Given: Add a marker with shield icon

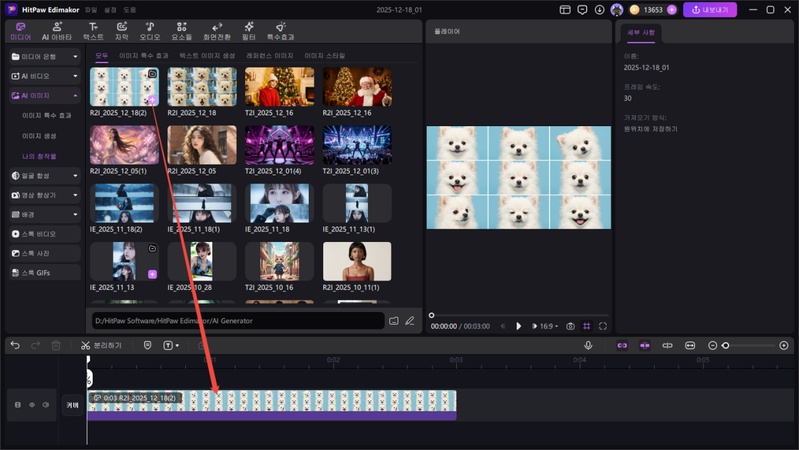Looking at the screenshot, I should [147, 346].
